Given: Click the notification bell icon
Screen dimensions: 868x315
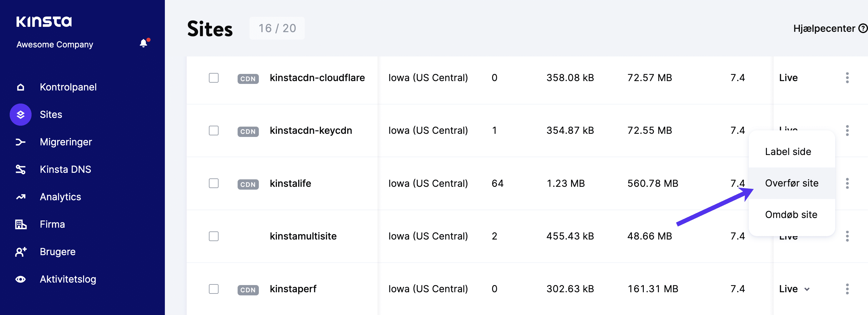Looking at the screenshot, I should [144, 43].
